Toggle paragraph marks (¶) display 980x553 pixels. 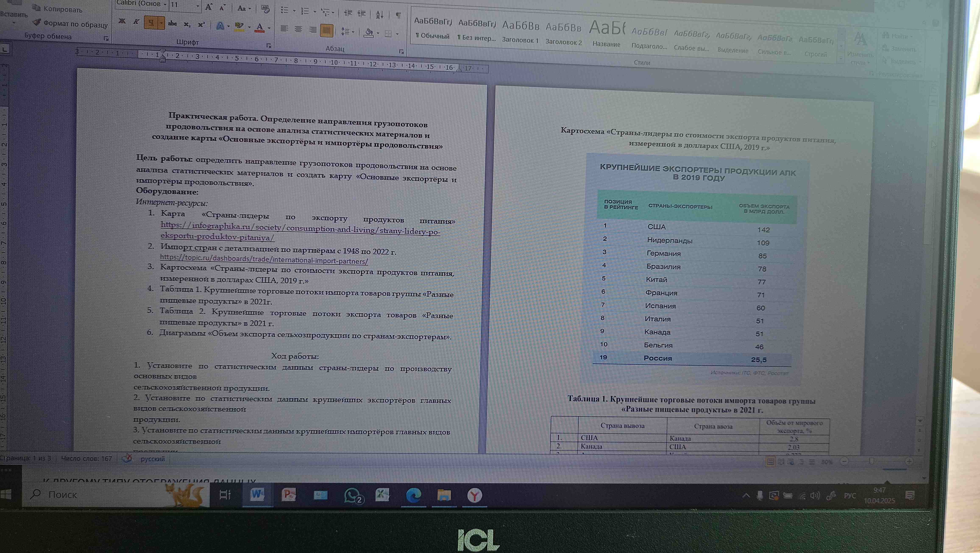coord(398,16)
